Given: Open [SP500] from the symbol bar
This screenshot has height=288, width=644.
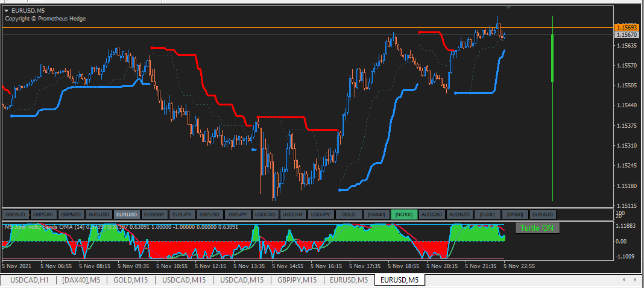Looking at the screenshot, I should click(x=514, y=214).
